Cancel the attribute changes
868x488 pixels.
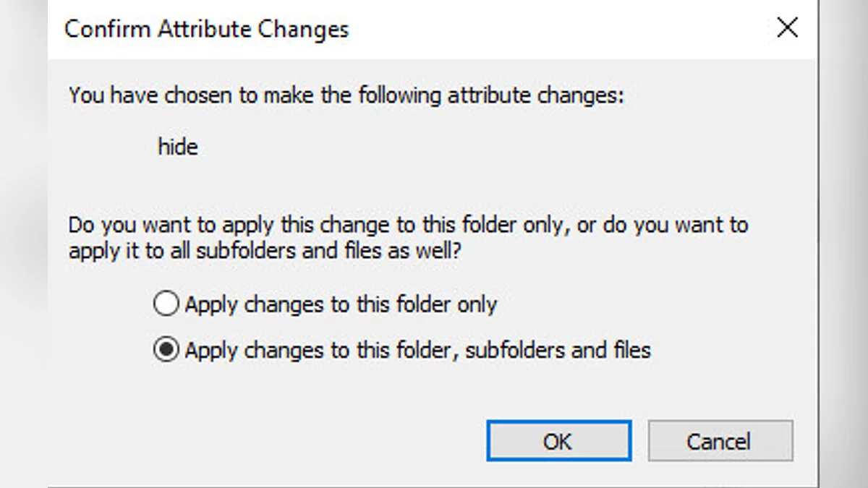pyautogui.click(x=720, y=441)
